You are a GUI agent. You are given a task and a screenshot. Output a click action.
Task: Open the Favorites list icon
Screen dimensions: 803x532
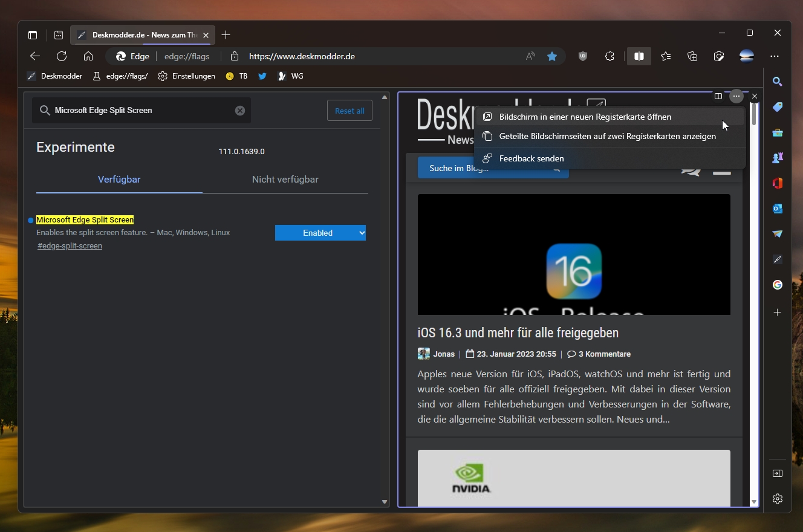tap(666, 56)
